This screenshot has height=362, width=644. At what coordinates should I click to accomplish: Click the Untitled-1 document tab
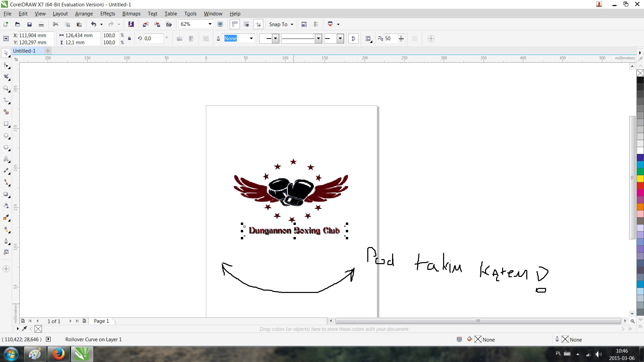click(24, 51)
